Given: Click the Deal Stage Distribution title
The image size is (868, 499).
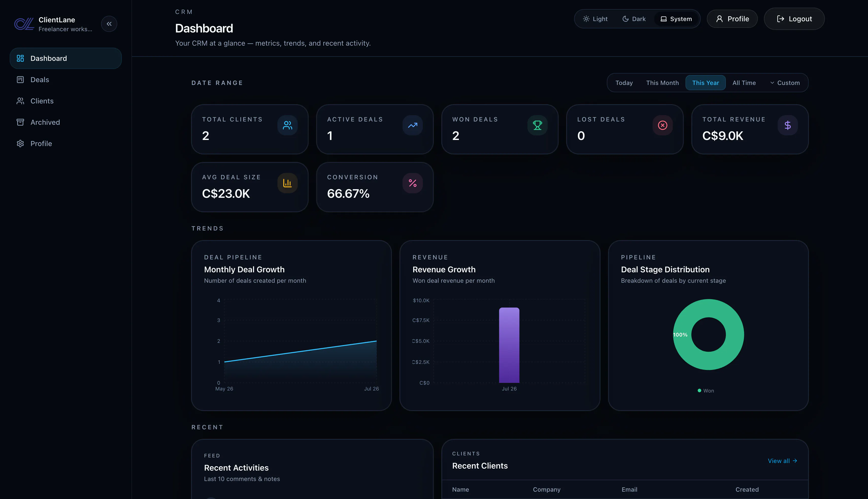Looking at the screenshot, I should [x=665, y=269].
